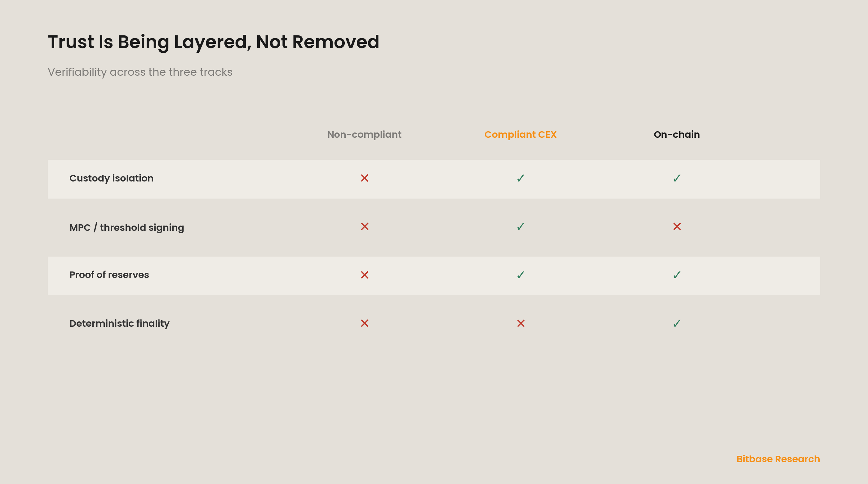Click the Deterministic finality row label
Viewport: 868px width, 484px height.
point(119,324)
